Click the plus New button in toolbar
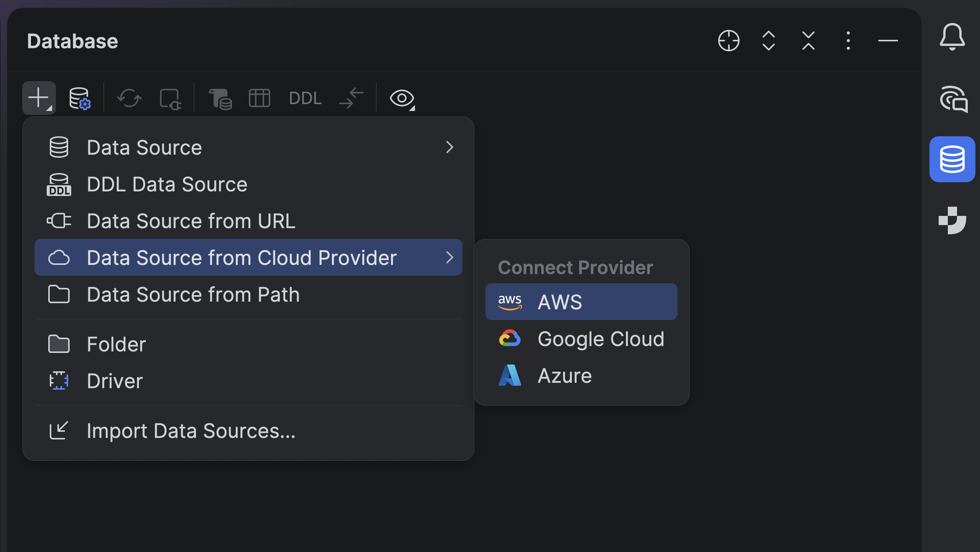Viewport: 980px width, 552px height. 39,98
